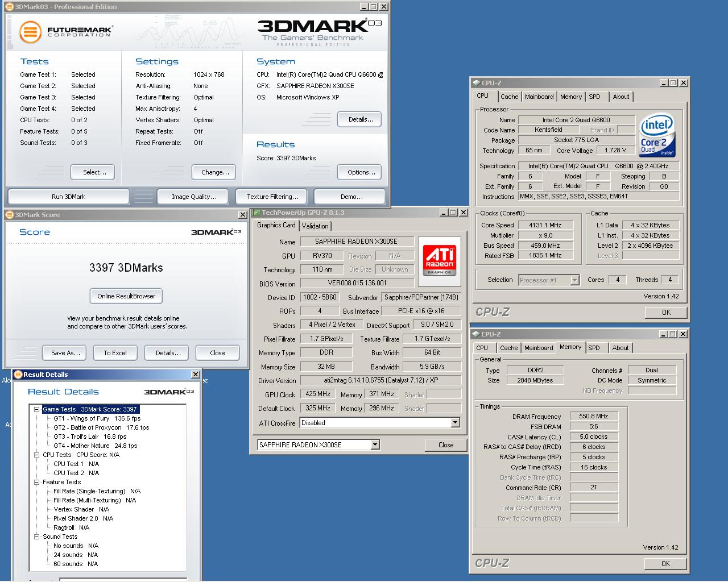
Task: Select Ragtroll result row
Action: pyautogui.click(x=71, y=527)
